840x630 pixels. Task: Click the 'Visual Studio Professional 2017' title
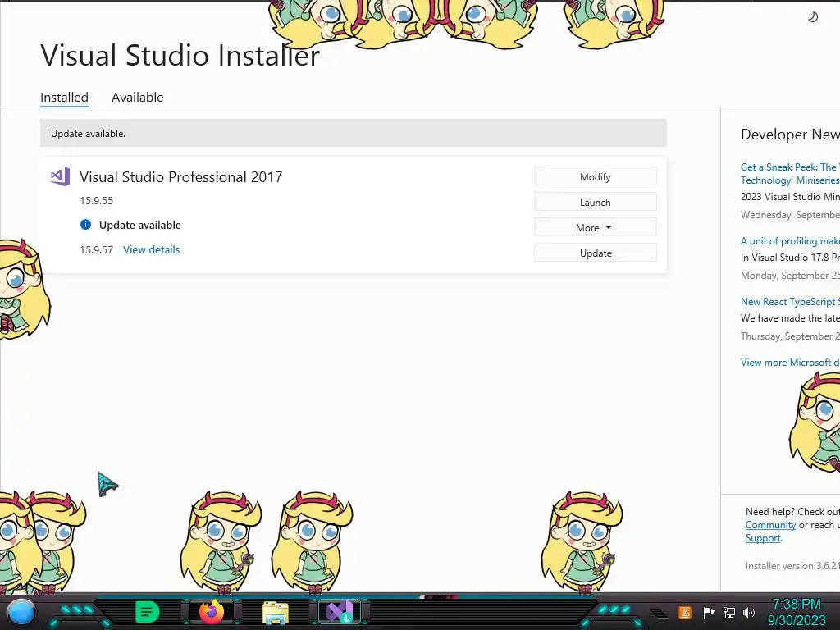(181, 177)
